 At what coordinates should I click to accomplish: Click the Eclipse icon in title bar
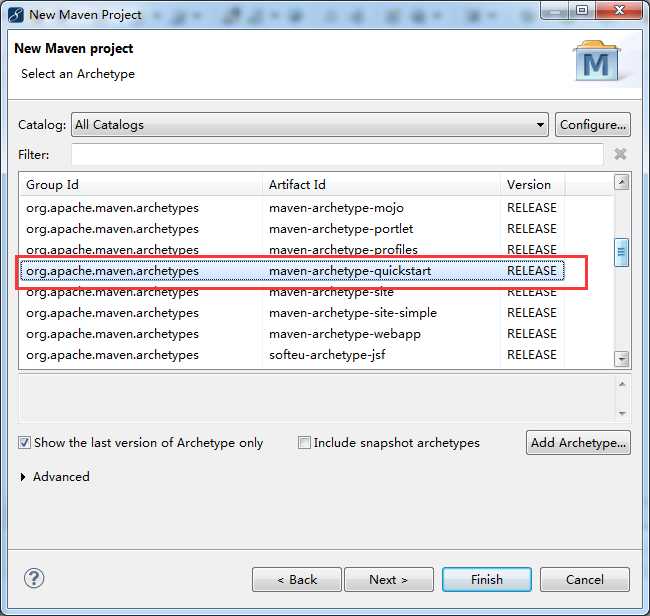16,15
